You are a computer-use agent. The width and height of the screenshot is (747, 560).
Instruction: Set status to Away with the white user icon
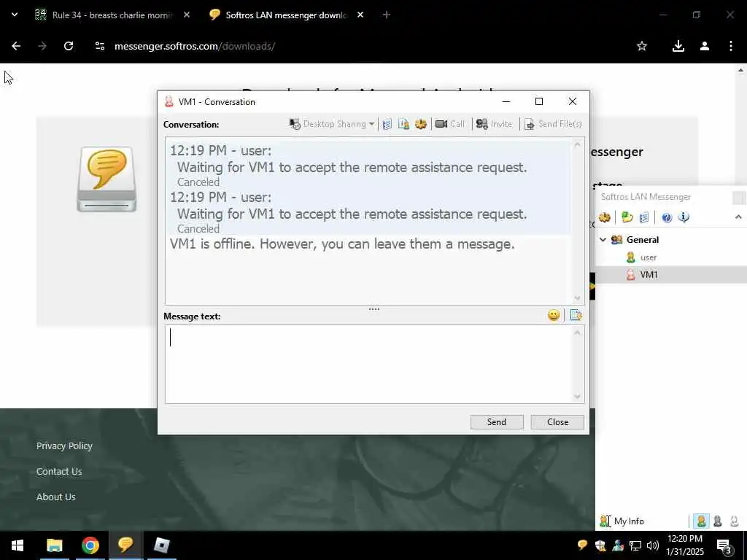(734, 521)
